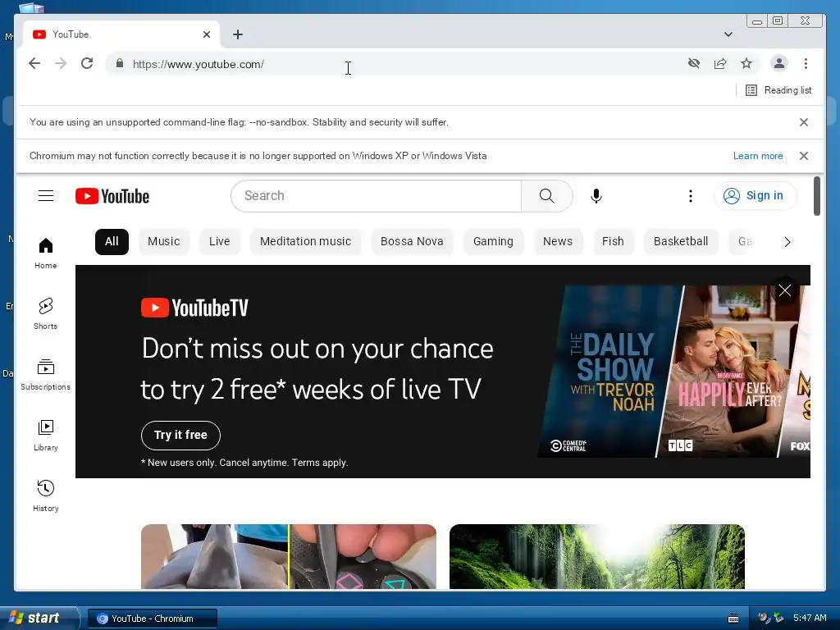Select the Bossa Nova chip
Screen dimensions: 840x630
(x=412, y=242)
